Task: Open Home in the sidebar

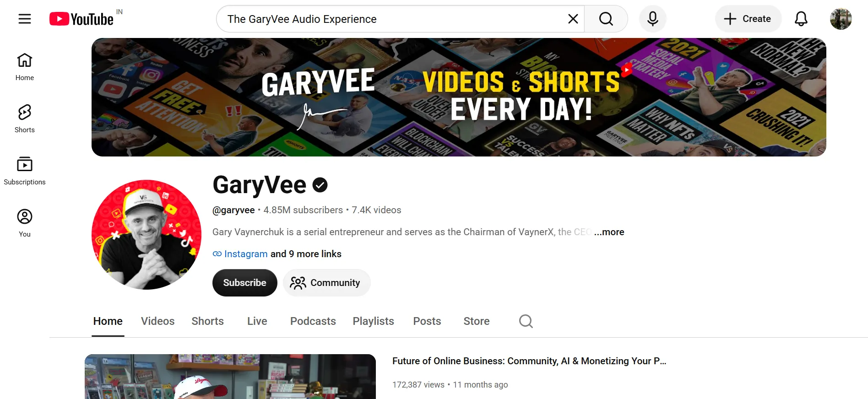Action: (x=25, y=67)
